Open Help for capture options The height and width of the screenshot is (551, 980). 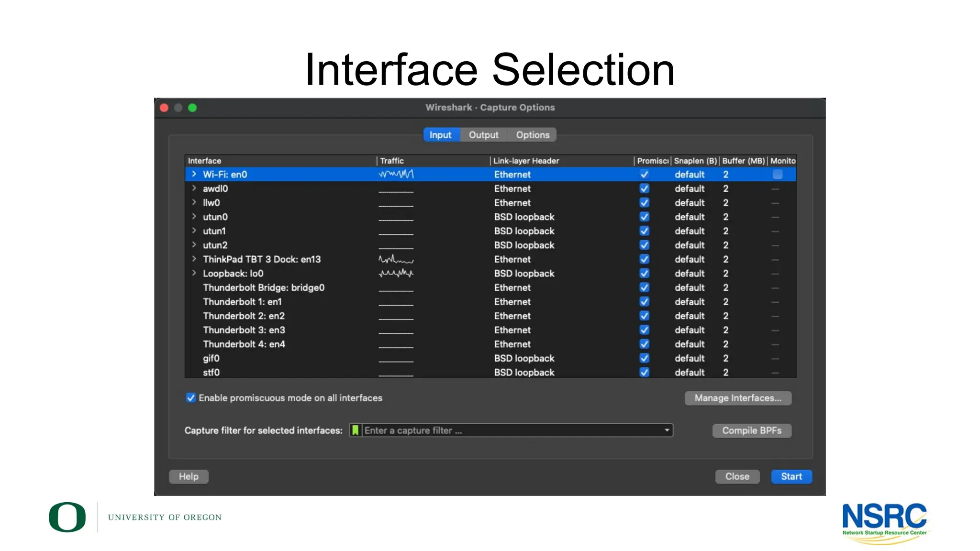click(x=189, y=476)
